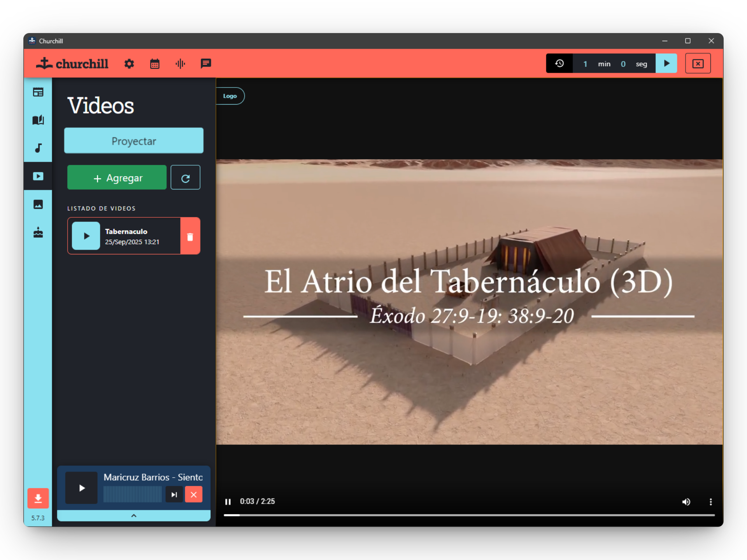747x560 pixels.
Task: Open the messages icon in the top bar
Action: point(206,63)
